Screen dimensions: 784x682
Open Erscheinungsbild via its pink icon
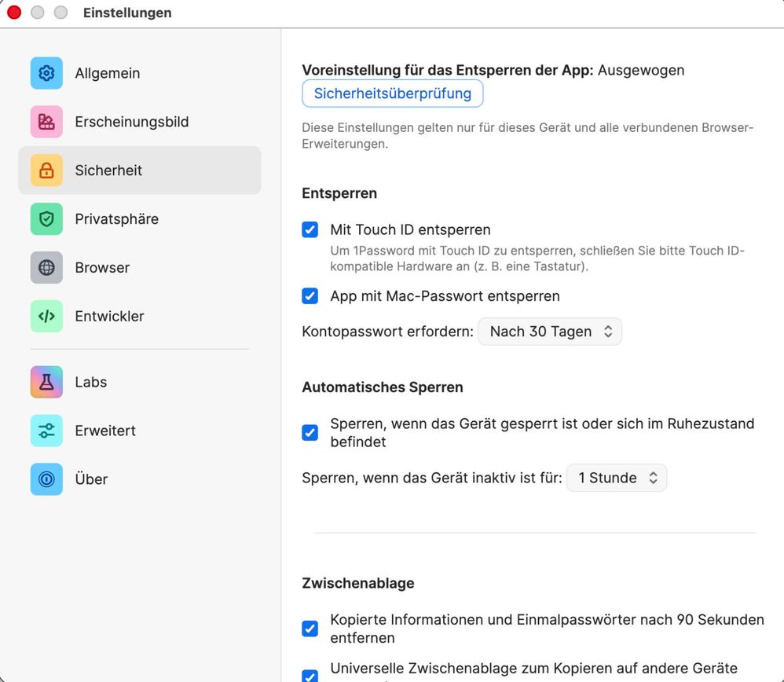coord(46,122)
